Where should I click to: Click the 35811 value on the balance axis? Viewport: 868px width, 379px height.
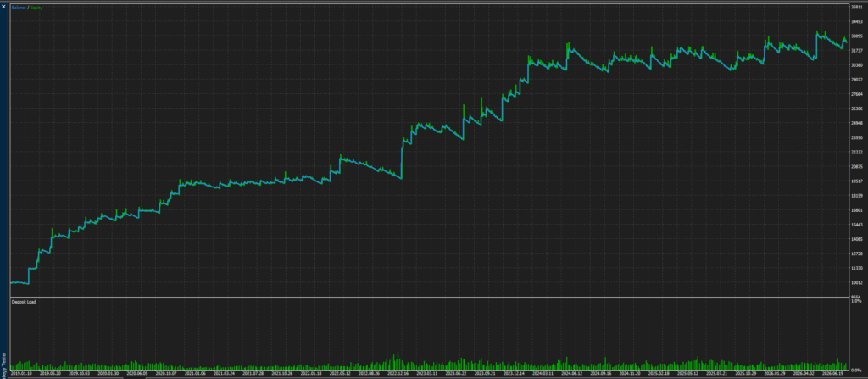pyautogui.click(x=857, y=7)
